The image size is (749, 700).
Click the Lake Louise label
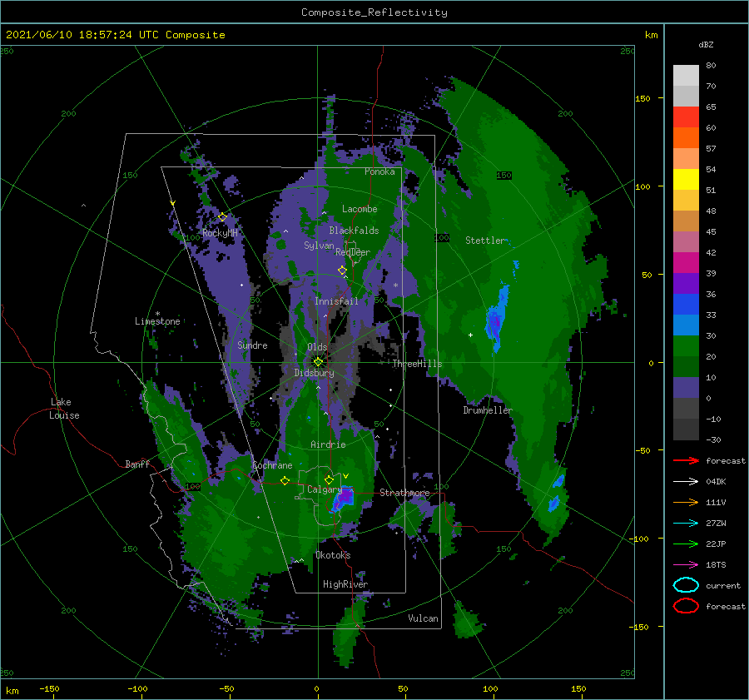click(x=64, y=409)
